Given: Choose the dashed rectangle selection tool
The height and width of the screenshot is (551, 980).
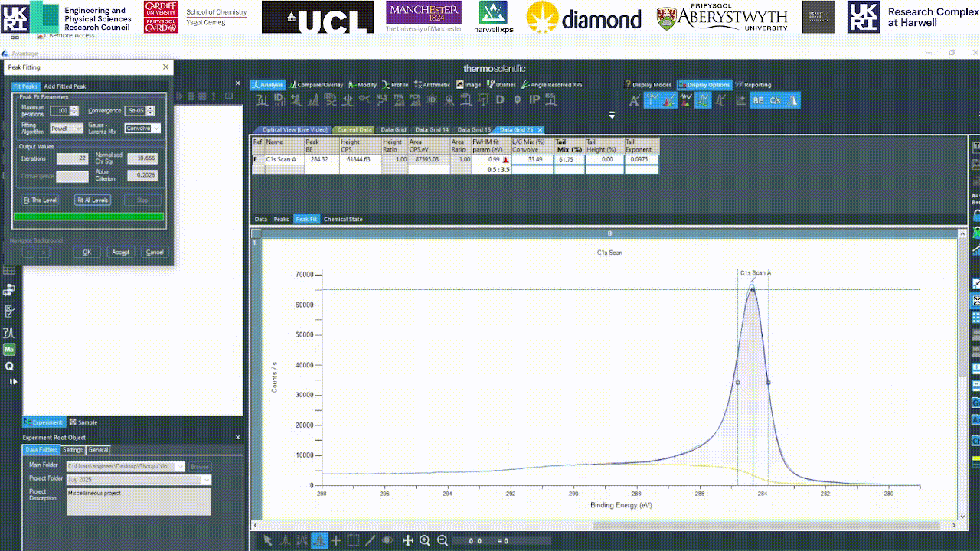Looking at the screenshot, I should pyautogui.click(x=353, y=540).
